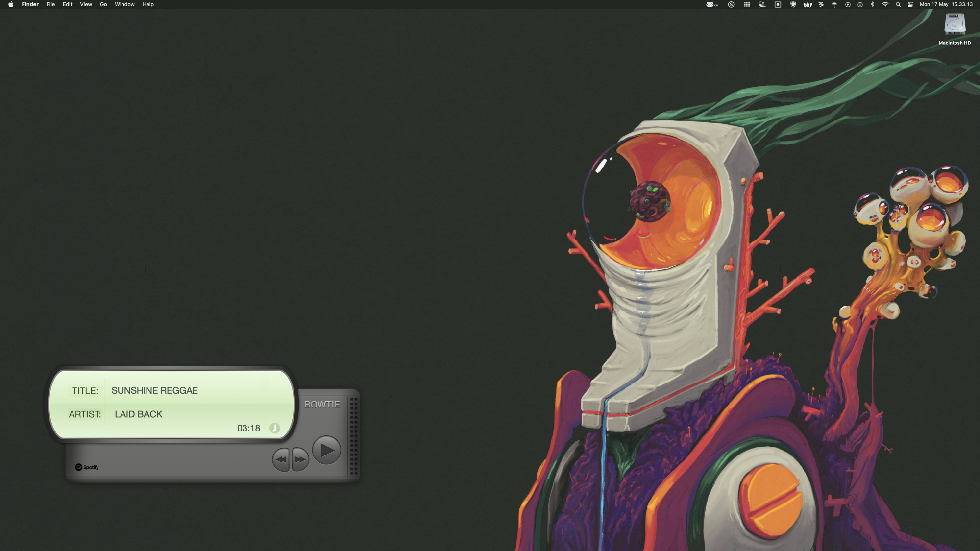Open the Go menu

103,4
